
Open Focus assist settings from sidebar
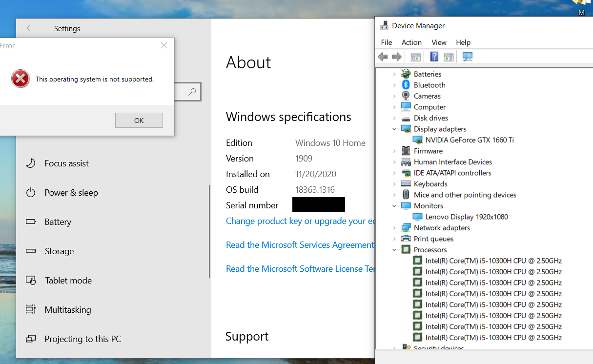[66, 163]
